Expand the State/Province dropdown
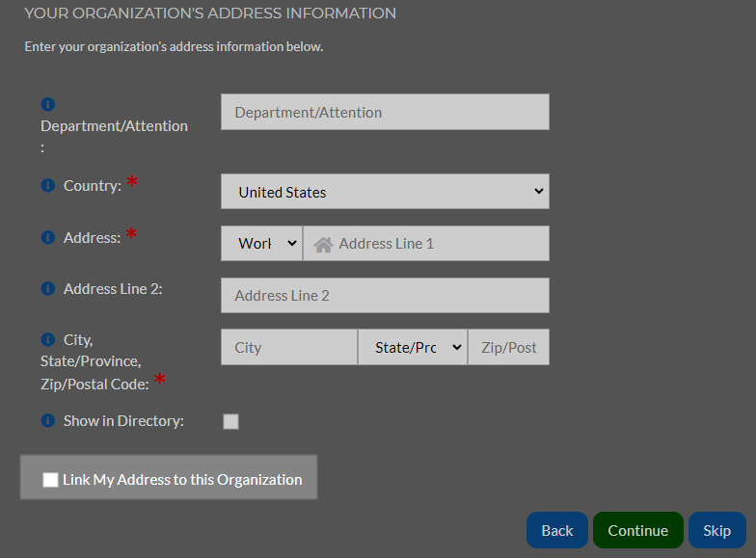The width and height of the screenshot is (756, 558). [413, 347]
